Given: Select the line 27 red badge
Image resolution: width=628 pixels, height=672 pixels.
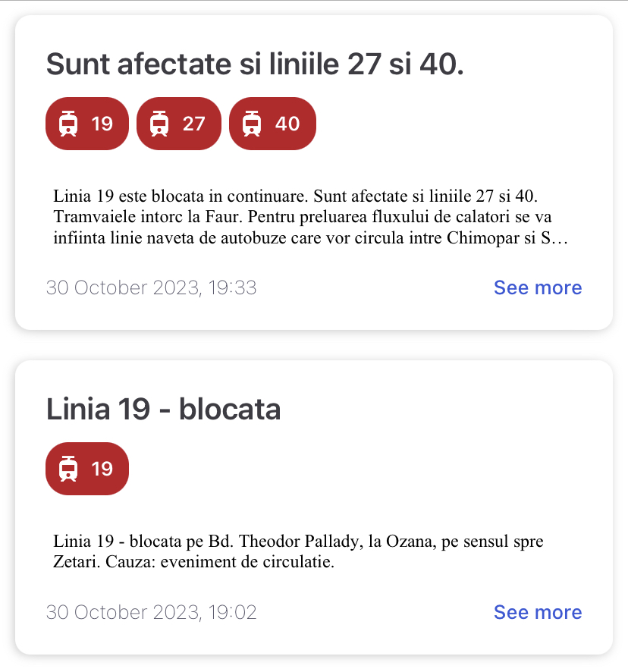Looking at the screenshot, I should tap(179, 124).
